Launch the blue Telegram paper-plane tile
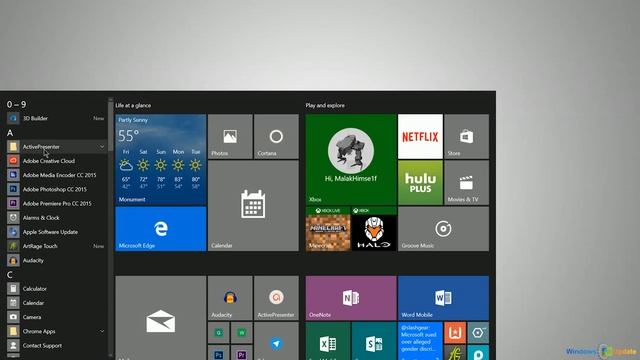 tap(276, 341)
